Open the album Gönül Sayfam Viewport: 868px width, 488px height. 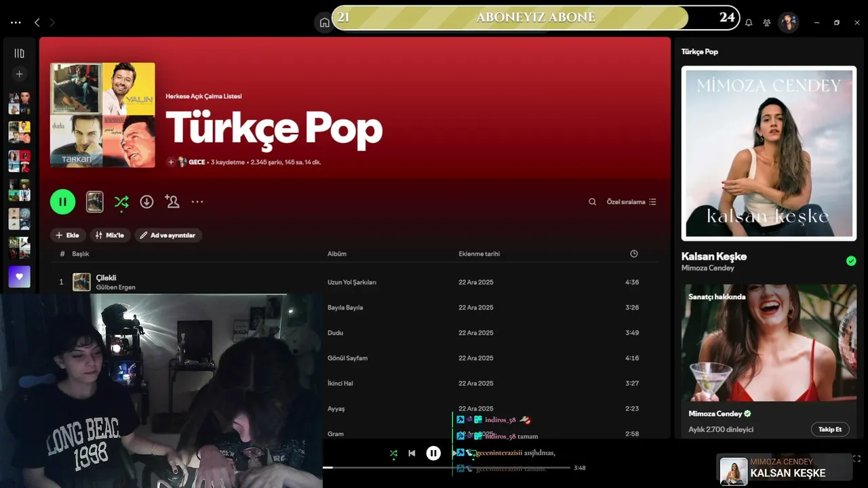click(347, 358)
